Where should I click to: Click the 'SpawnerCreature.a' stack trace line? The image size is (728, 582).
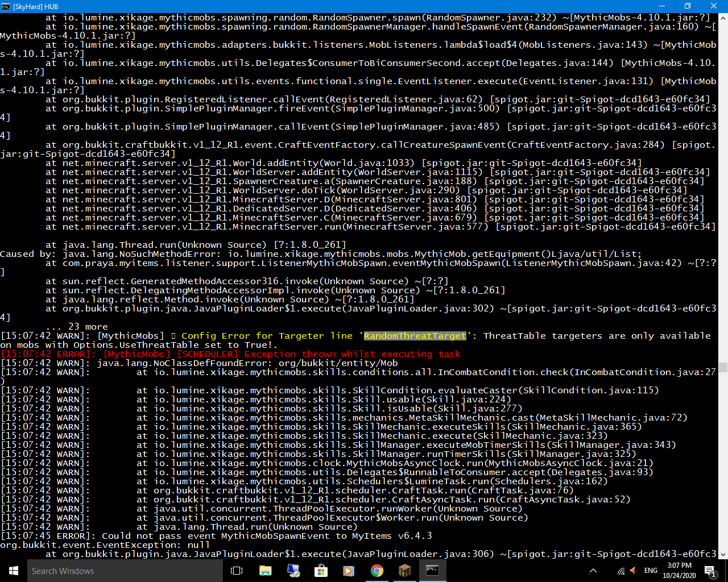[375, 181]
